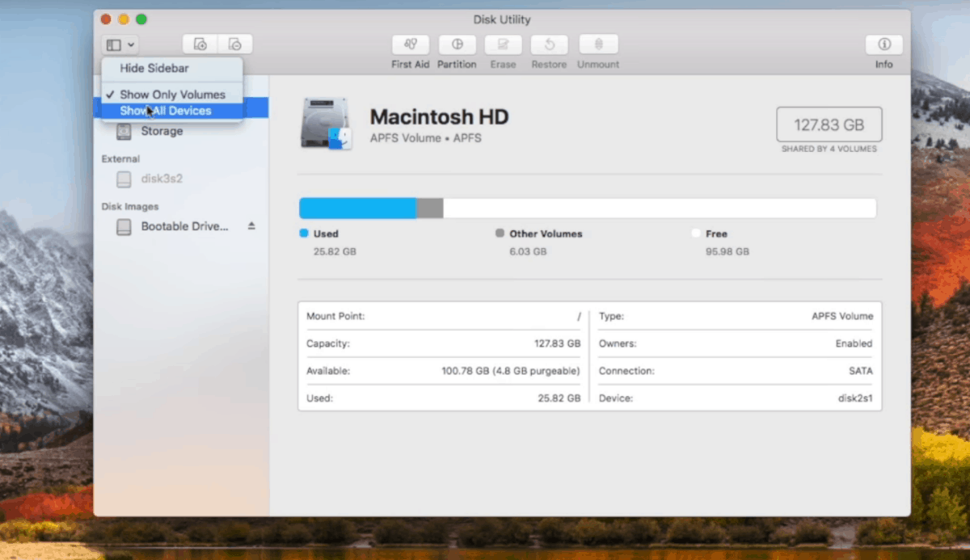
Task: Switch sidebar view to Show All Devices
Action: 171,109
